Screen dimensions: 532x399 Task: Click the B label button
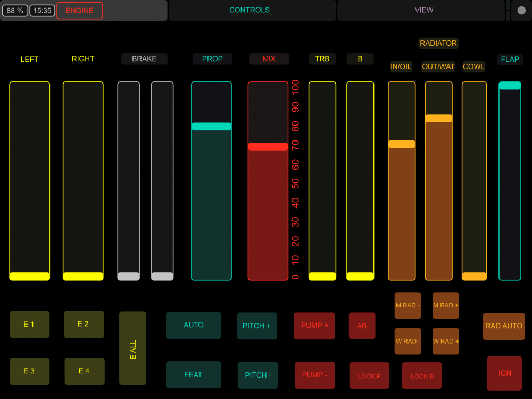click(360, 59)
